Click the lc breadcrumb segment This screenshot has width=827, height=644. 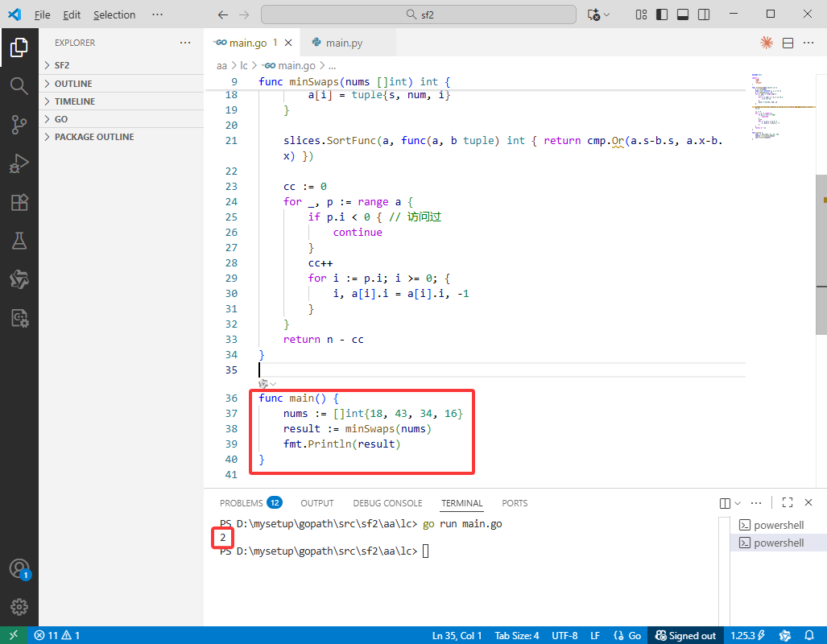pyautogui.click(x=244, y=65)
